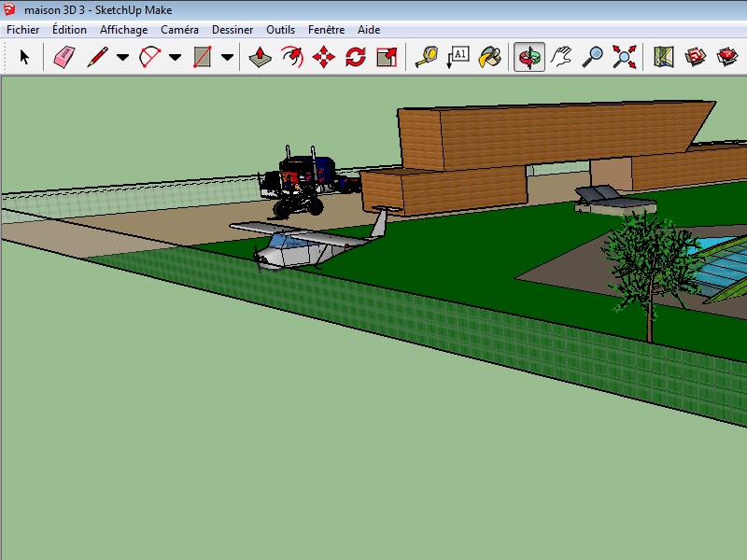Screen dimensions: 747x560
Task: Choose the Tape Measure tool
Action: pyautogui.click(x=427, y=57)
